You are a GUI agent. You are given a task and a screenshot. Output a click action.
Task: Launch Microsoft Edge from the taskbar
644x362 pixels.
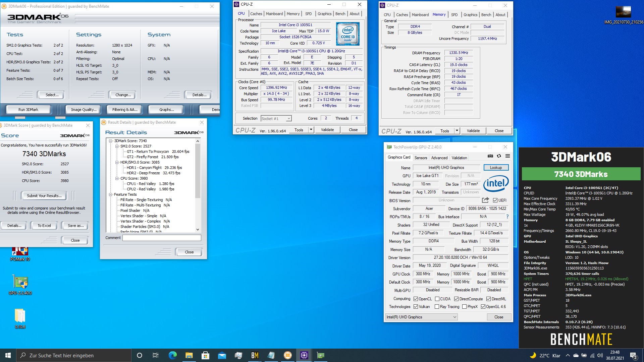pyautogui.click(x=172, y=355)
